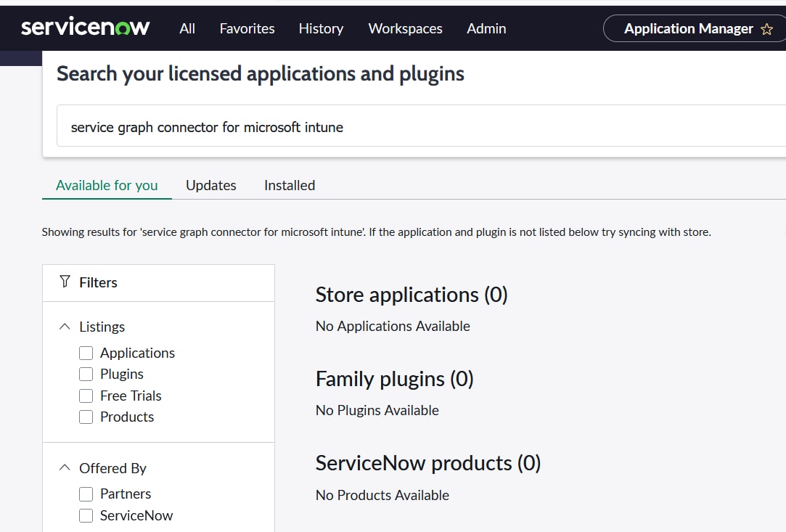Open the Workspaces menu
The image size is (786, 532).
pos(405,28)
